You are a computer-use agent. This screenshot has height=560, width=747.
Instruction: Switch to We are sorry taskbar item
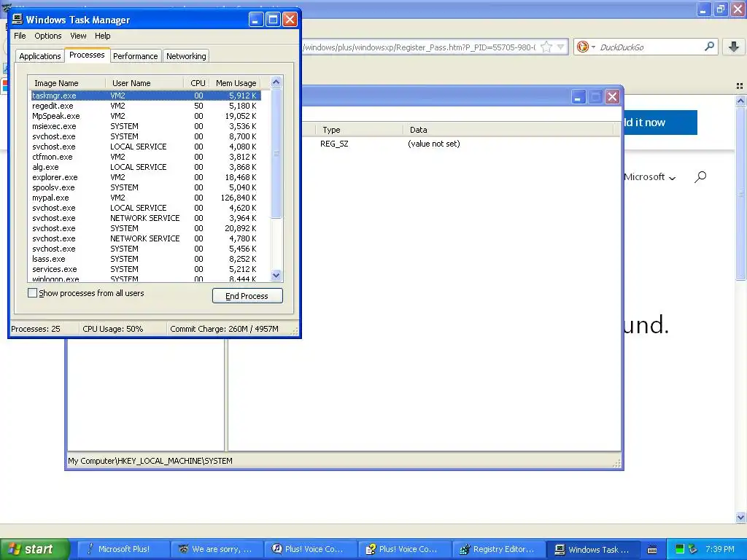tap(217, 549)
